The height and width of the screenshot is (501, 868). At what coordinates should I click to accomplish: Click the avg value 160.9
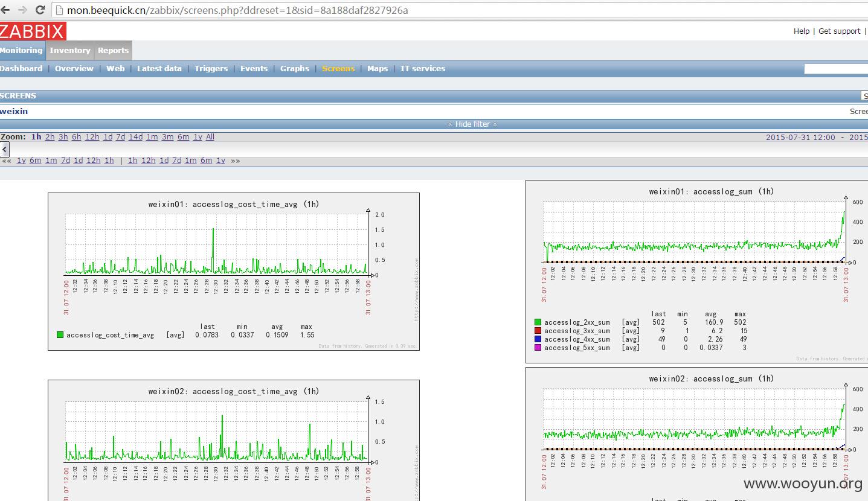713,322
